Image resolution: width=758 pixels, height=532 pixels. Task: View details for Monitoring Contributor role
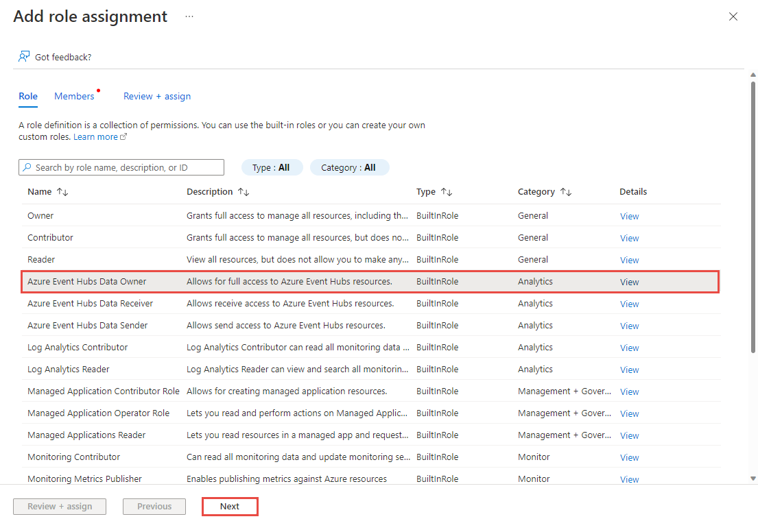click(x=629, y=457)
